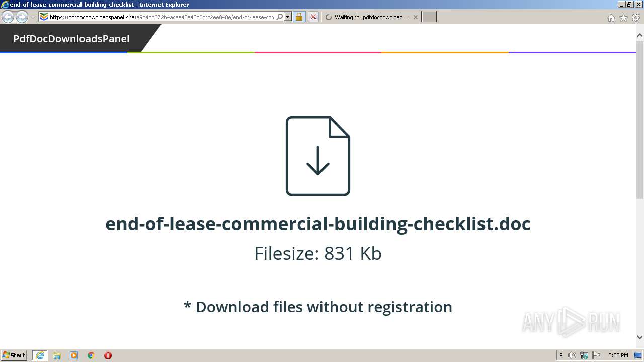
Task: Close the current browser tab
Action: pos(415,17)
